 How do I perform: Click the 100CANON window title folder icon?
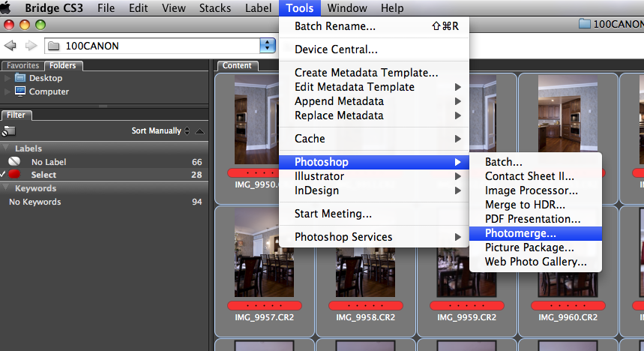pos(585,24)
